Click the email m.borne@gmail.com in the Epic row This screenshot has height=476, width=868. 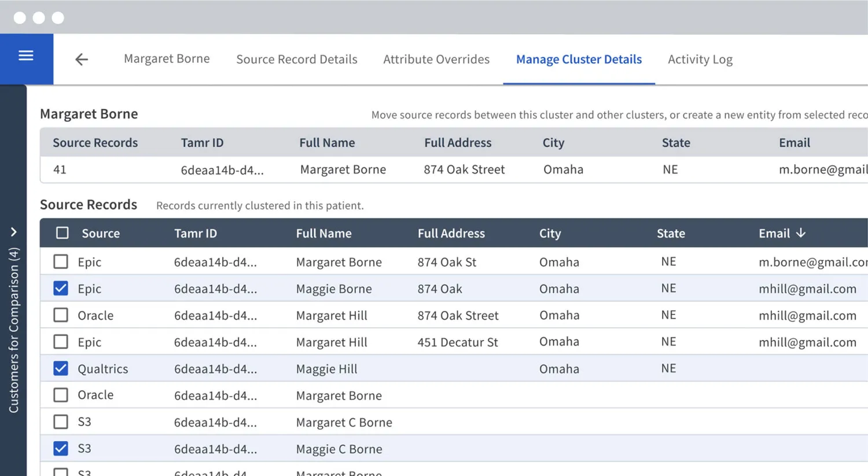tap(813, 262)
